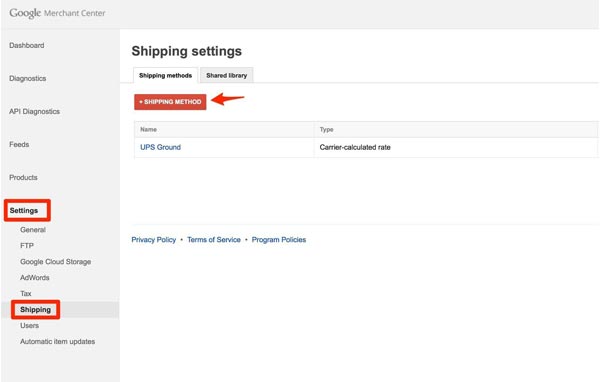Open Tax settings

point(26,294)
